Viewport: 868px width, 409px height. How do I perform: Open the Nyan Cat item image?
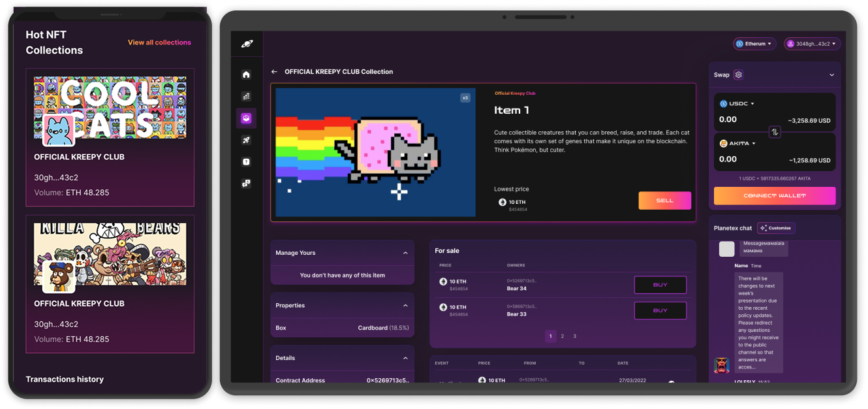375,152
